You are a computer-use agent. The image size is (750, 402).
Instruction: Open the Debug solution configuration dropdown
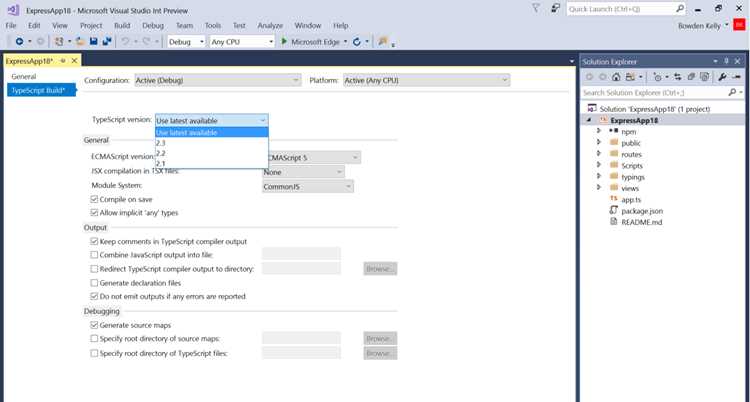tap(186, 42)
